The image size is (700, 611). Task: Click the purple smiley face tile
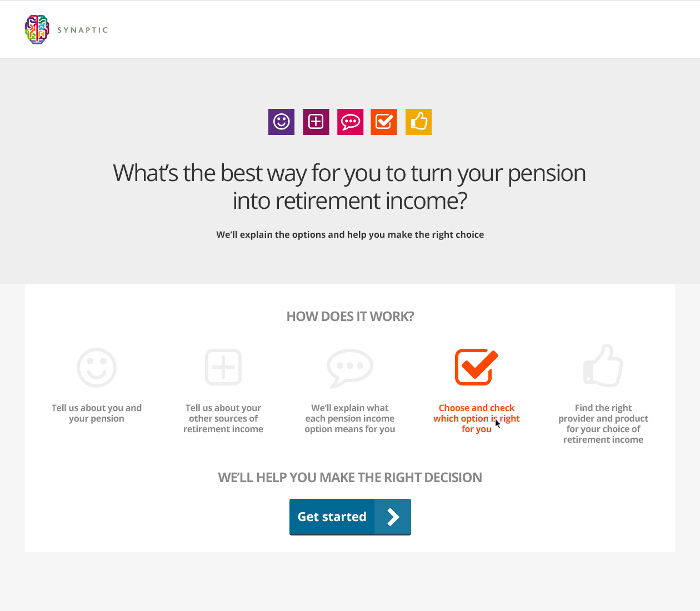281,122
